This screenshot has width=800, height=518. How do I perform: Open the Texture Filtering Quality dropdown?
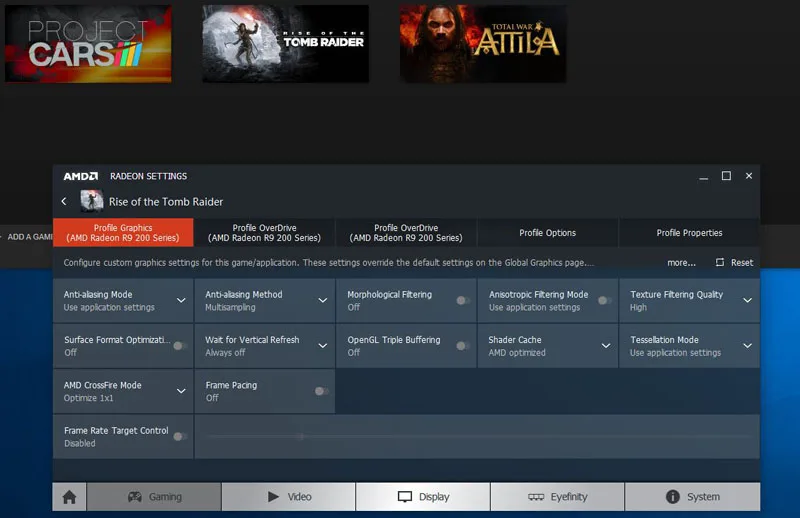click(747, 300)
